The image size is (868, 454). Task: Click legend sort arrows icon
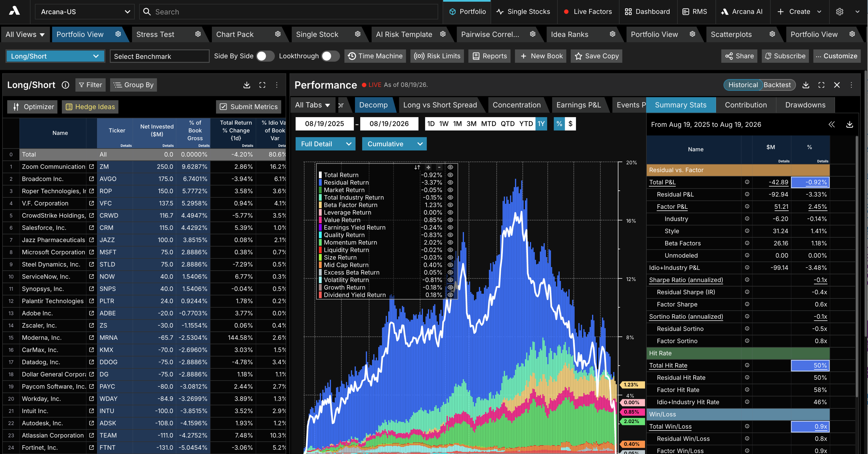417,167
